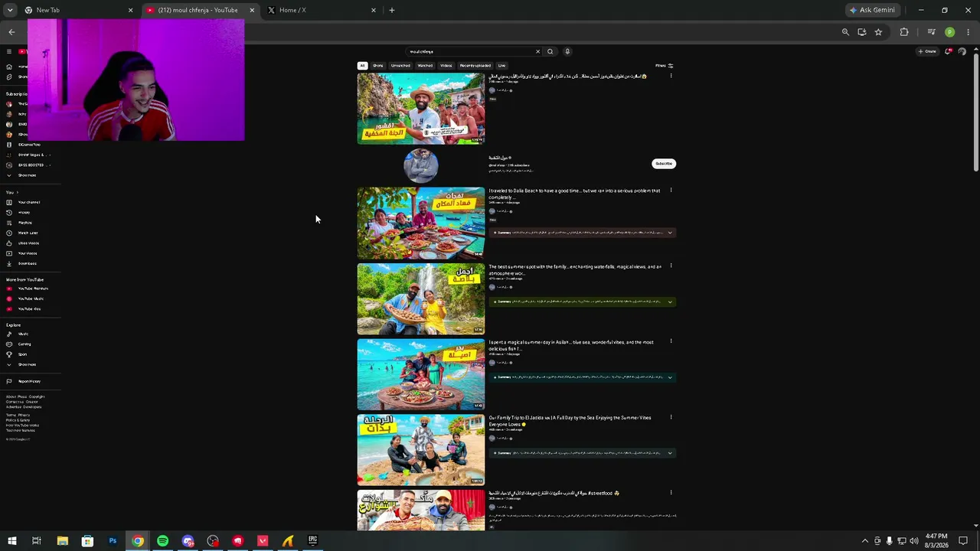Select the Live filter chip
The image size is (980, 551).
coord(501,66)
